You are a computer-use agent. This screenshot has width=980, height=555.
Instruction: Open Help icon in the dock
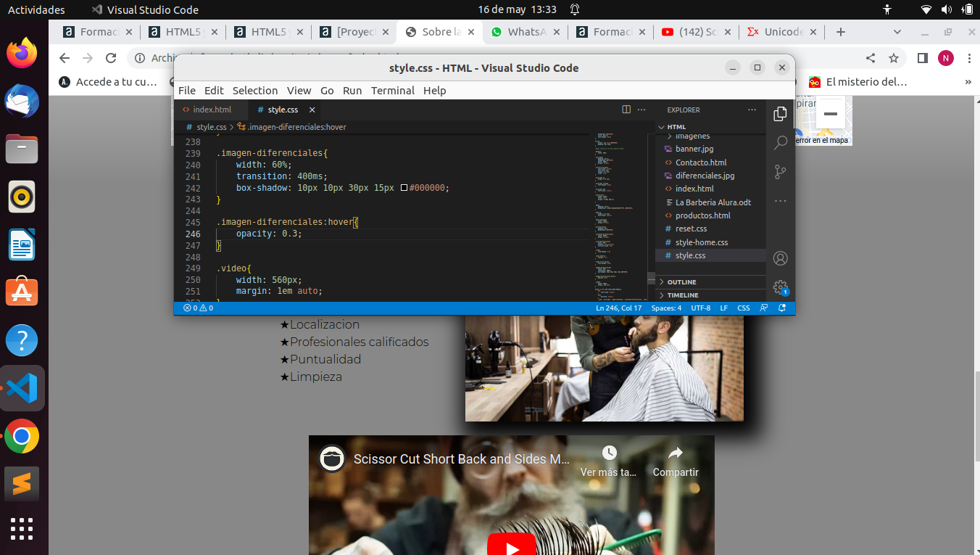point(22,340)
